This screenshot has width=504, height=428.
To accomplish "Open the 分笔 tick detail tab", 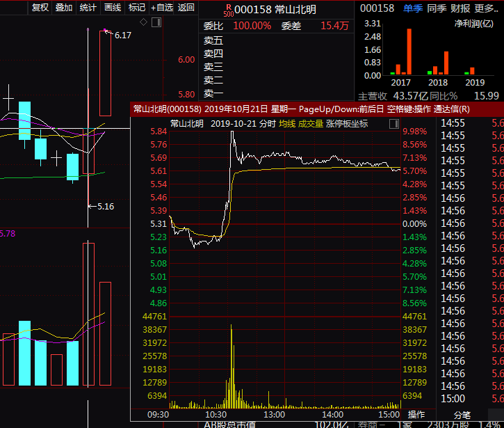I will click(462, 415).
